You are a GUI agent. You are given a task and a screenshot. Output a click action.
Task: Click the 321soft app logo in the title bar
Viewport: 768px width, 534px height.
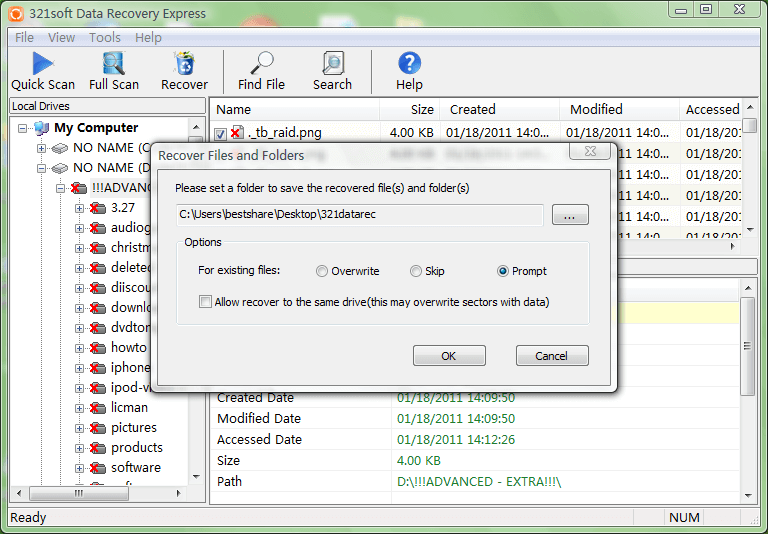[15, 13]
